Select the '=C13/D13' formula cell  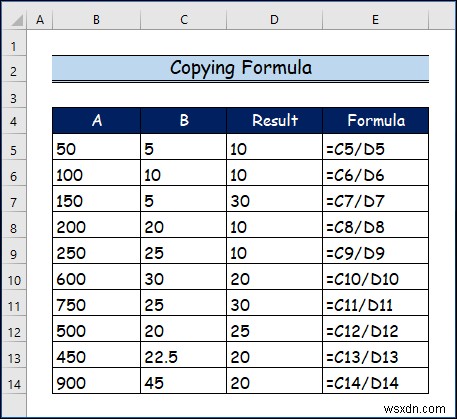click(376, 355)
